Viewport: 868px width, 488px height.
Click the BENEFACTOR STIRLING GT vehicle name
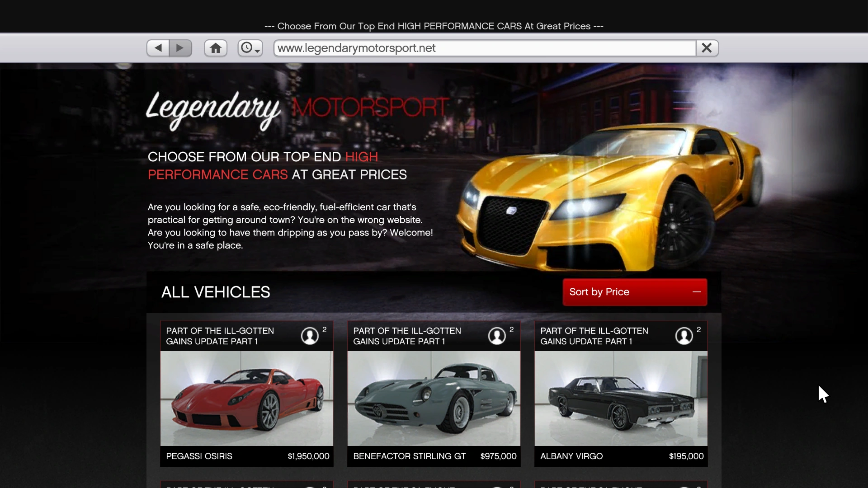click(x=410, y=456)
